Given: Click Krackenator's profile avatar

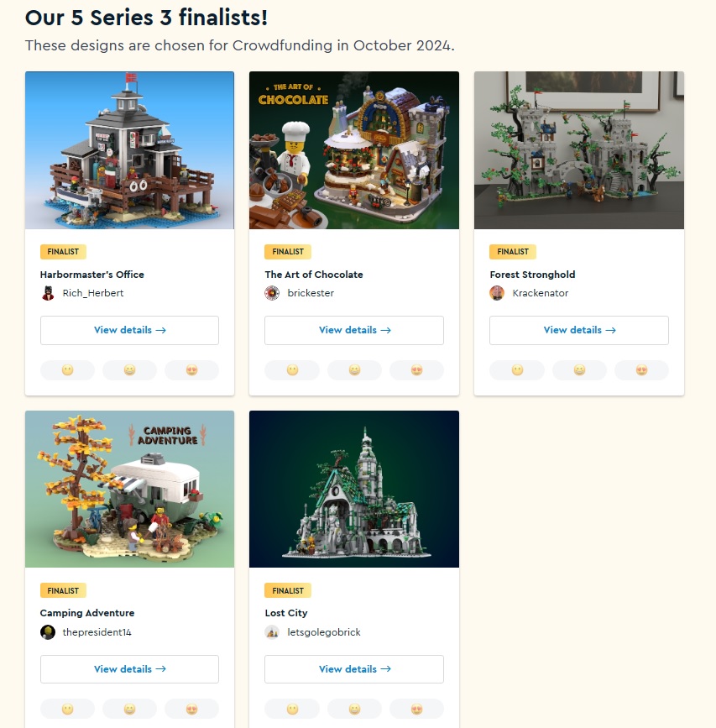Looking at the screenshot, I should 497,293.
